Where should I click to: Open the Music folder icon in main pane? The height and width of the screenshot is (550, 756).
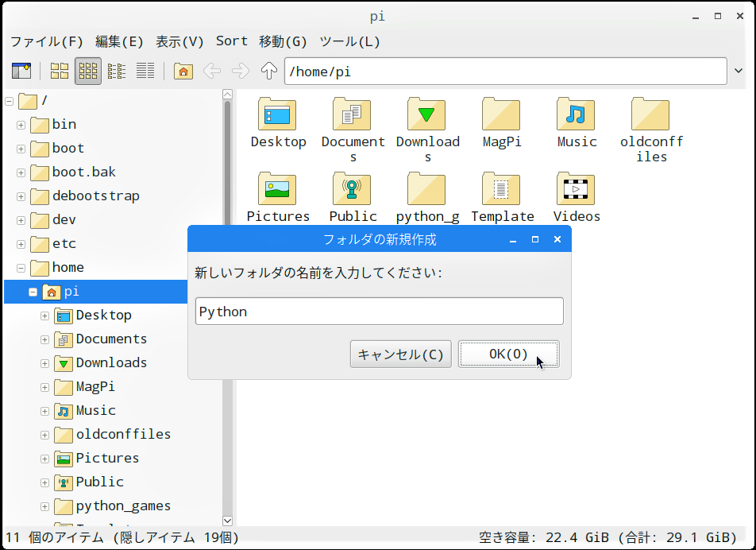(x=577, y=114)
